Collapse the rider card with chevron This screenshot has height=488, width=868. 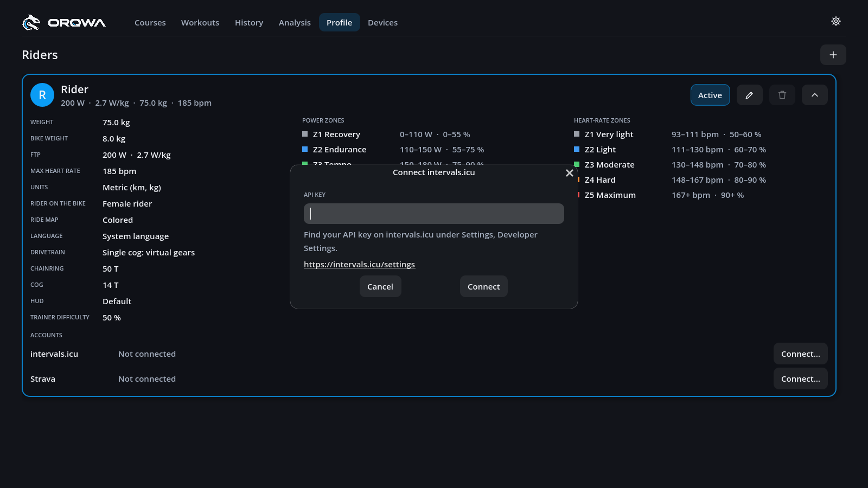(815, 95)
